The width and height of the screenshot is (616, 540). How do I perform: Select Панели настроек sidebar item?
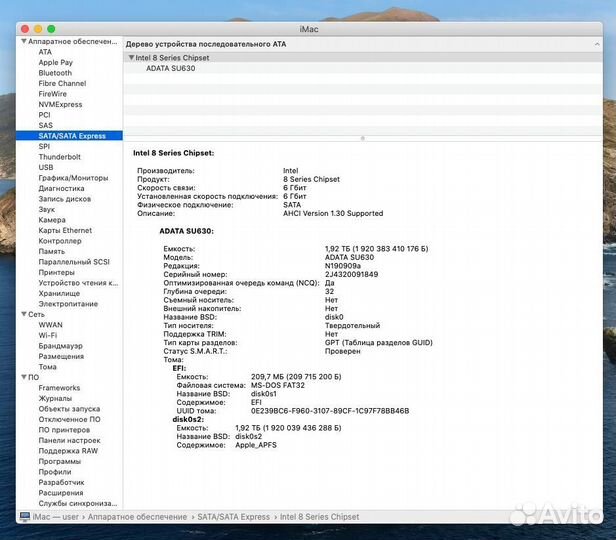click(69, 440)
